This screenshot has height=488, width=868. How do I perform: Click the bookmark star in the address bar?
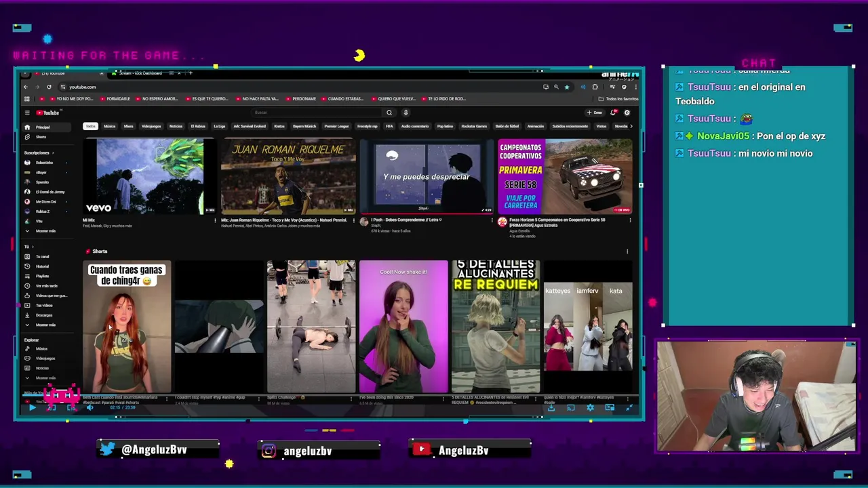567,87
